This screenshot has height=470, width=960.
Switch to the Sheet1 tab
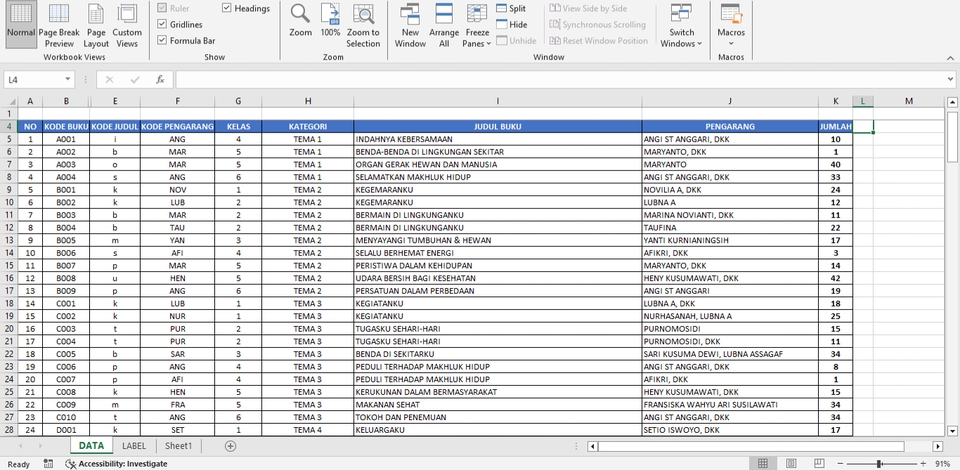(178, 446)
